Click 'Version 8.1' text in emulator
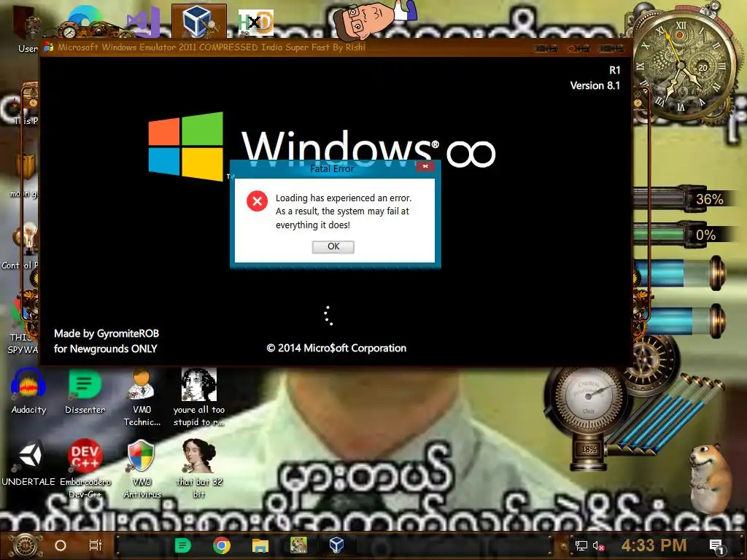 595,86
